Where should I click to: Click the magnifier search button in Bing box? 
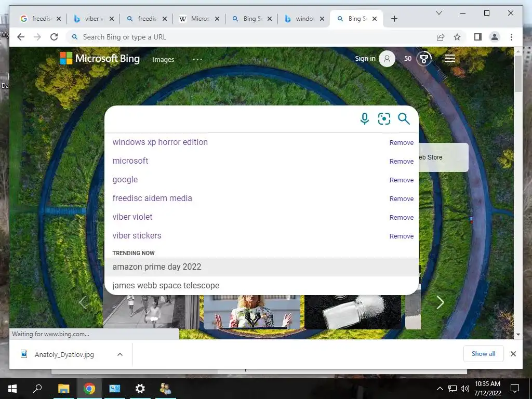404,119
